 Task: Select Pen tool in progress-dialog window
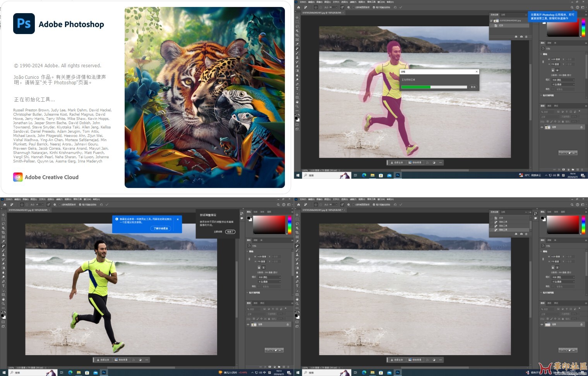(x=297, y=84)
